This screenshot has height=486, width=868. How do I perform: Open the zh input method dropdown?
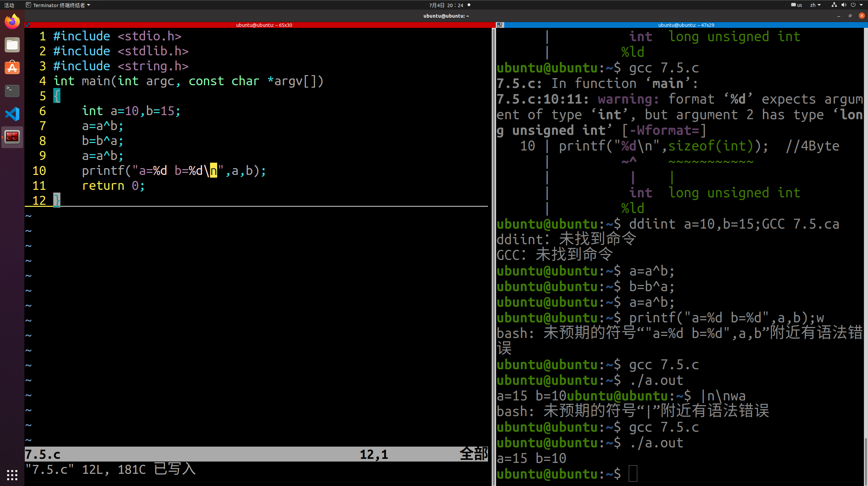pyautogui.click(x=815, y=5)
